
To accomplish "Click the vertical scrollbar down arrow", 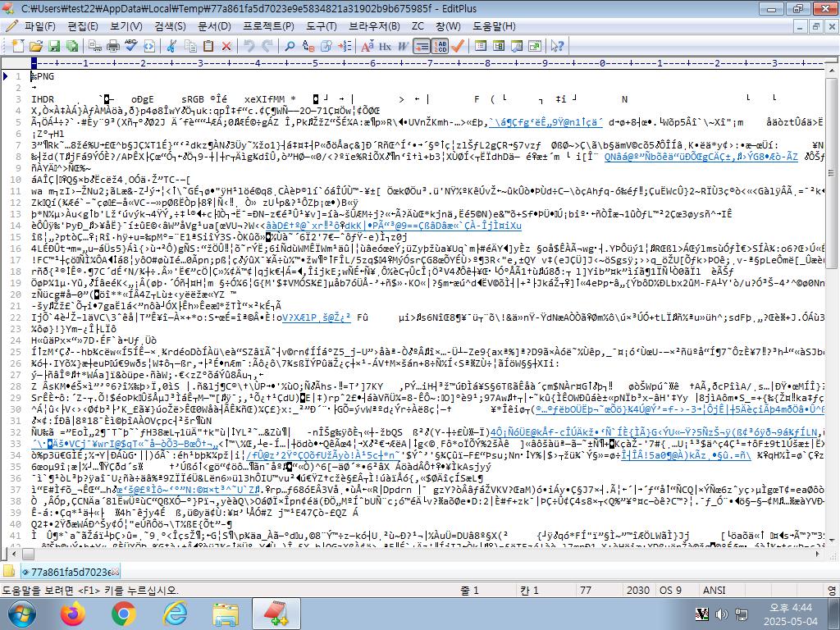I will (x=832, y=540).
